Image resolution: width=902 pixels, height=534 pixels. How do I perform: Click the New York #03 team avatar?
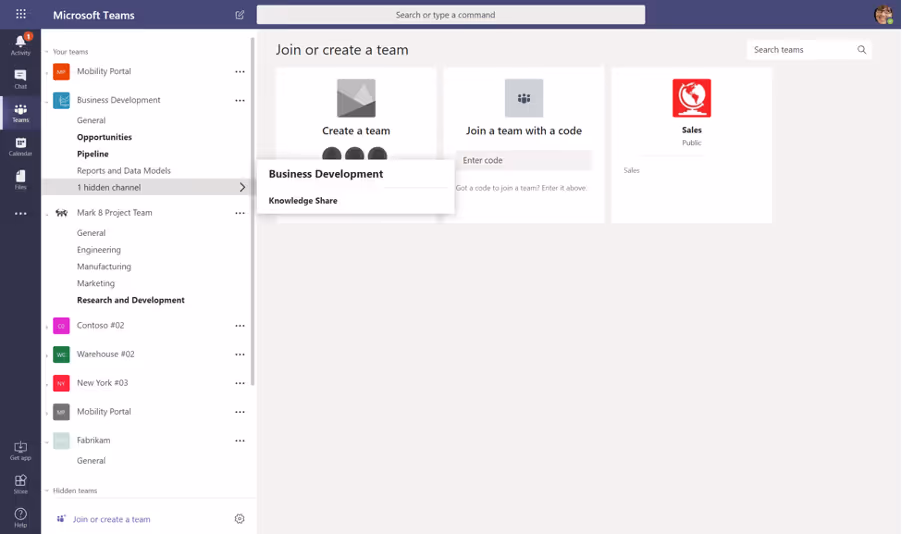[61, 383]
